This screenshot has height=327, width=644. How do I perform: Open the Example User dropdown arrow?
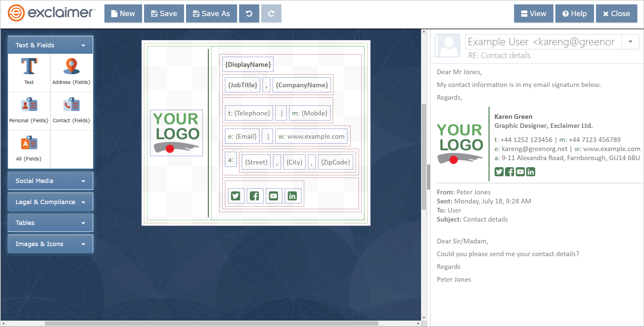(630, 42)
